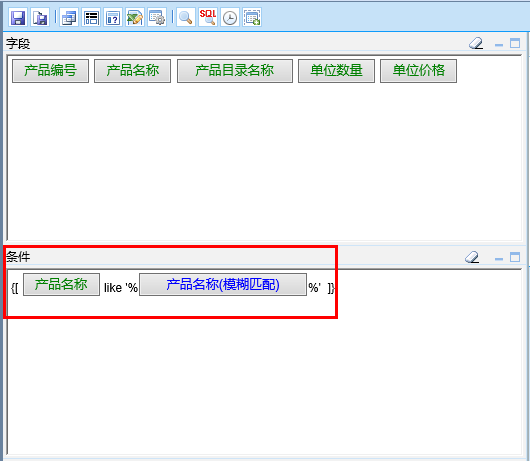This screenshot has width=530, height=461.
Task: Open the settings gear window icon
Action: pyautogui.click(x=157, y=18)
